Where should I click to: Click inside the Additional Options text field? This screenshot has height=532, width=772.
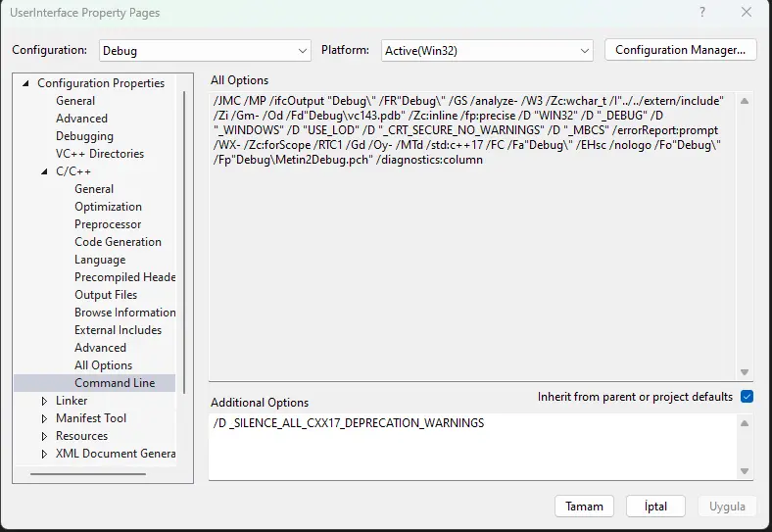pyautogui.click(x=470, y=446)
